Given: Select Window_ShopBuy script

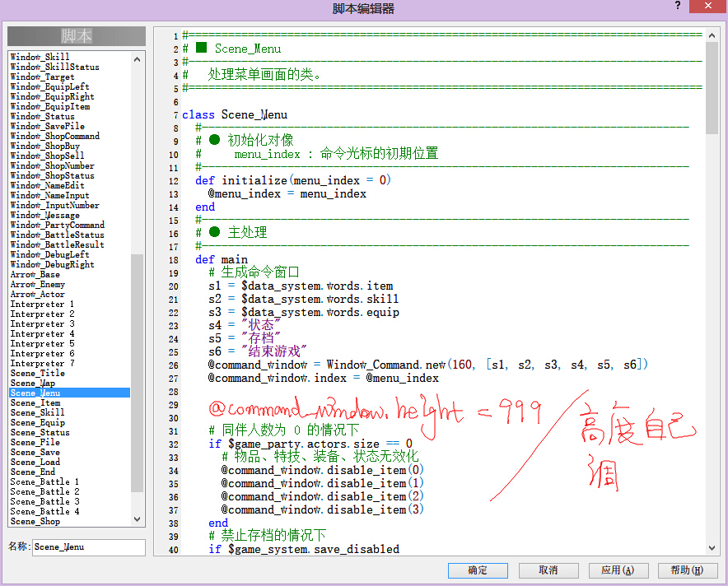Looking at the screenshot, I should coord(45,146).
